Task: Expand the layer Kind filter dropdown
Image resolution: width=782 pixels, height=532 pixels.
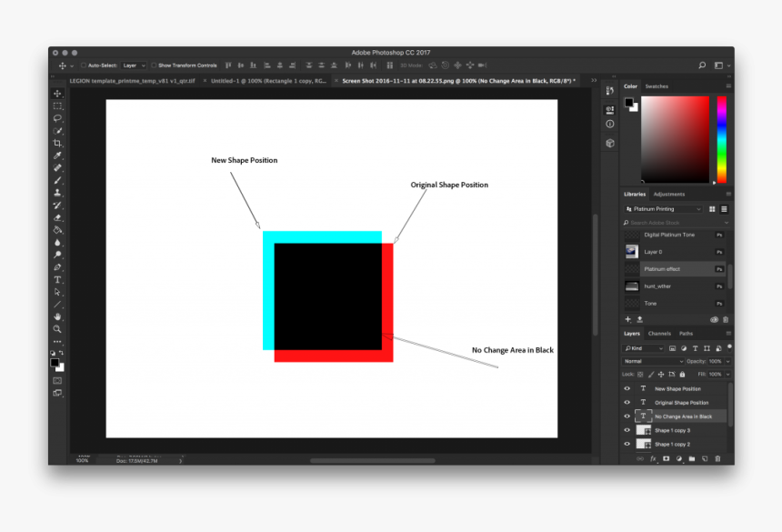Action: click(x=644, y=348)
